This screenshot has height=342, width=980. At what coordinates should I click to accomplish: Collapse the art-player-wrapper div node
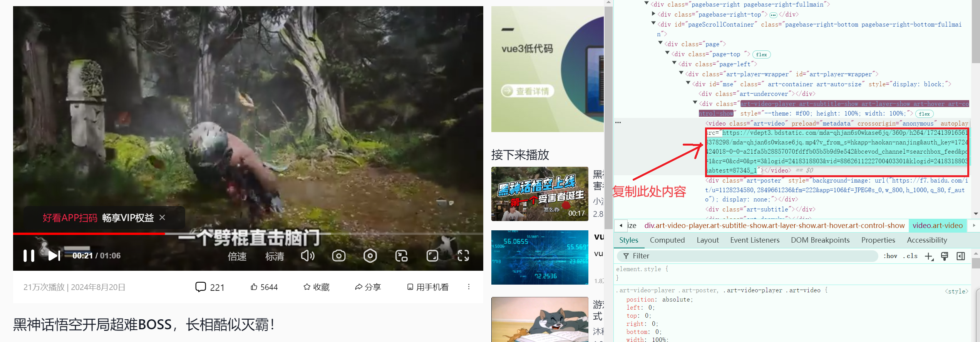tap(681, 73)
